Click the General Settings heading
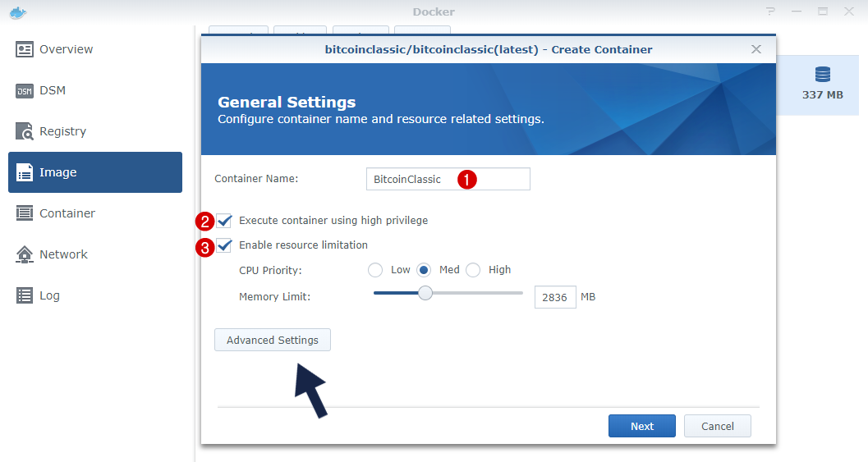This screenshot has height=462, width=868. click(287, 103)
